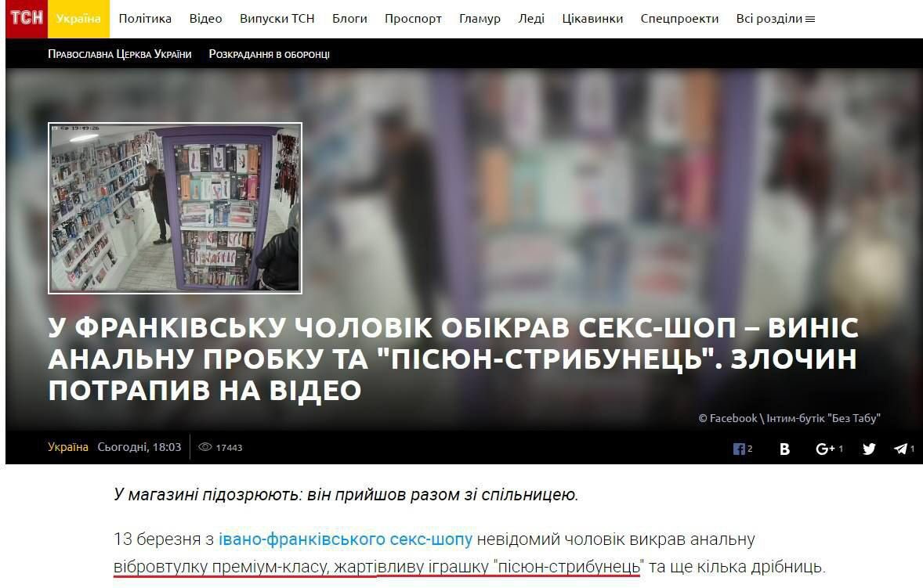Click the TSN logo icon

(x=27, y=19)
